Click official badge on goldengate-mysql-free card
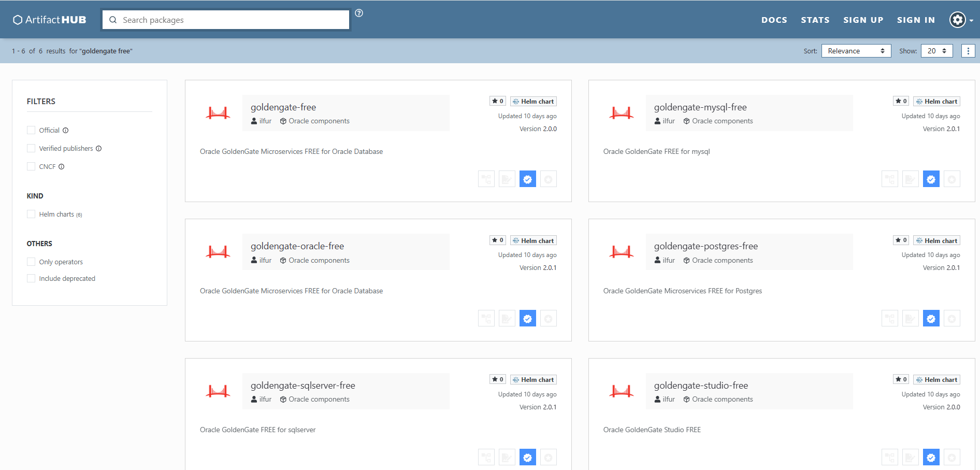Viewport: 980px width, 470px height. coord(952,179)
